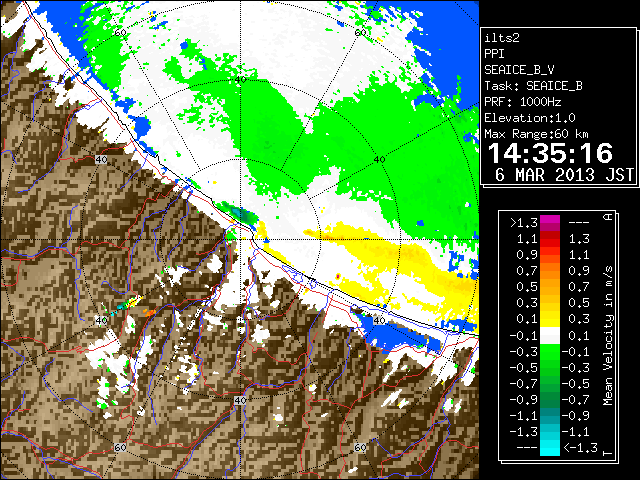This screenshot has height=480, width=640.
Task: Click the 0.5 label in the legend's left column
Action: (527, 287)
